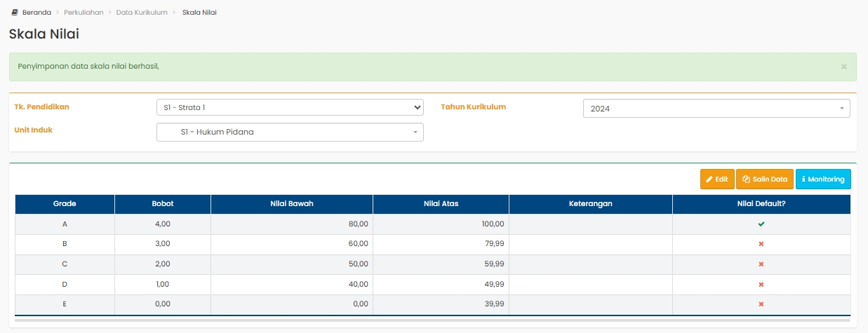868x333 pixels.
Task: Click the Salin Data button
Action: click(764, 179)
